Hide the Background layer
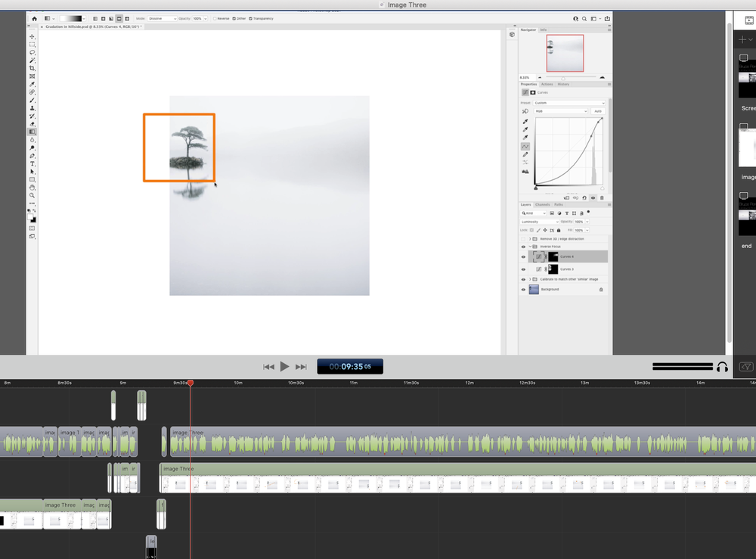The width and height of the screenshot is (756, 559). (x=523, y=290)
